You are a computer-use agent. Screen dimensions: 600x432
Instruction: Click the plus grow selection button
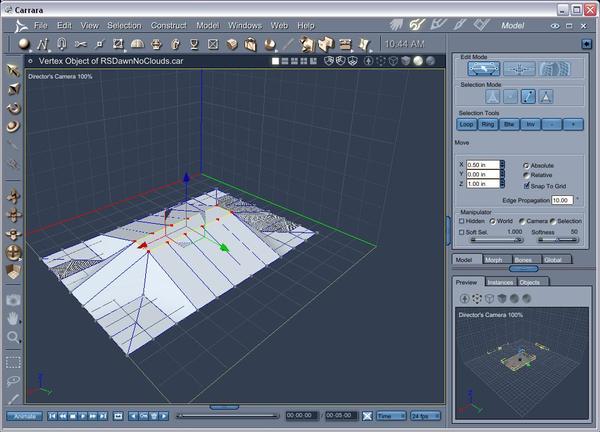click(x=573, y=124)
